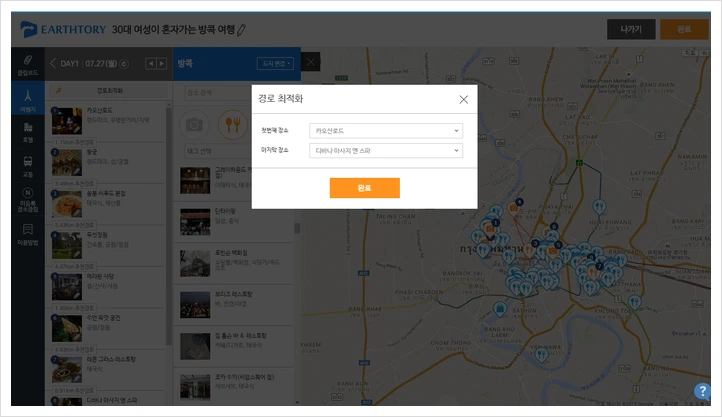Viewport: 722px width, 417px height.
Task: Open the 마지막 장소 dropdown
Action: pyautogui.click(x=386, y=151)
